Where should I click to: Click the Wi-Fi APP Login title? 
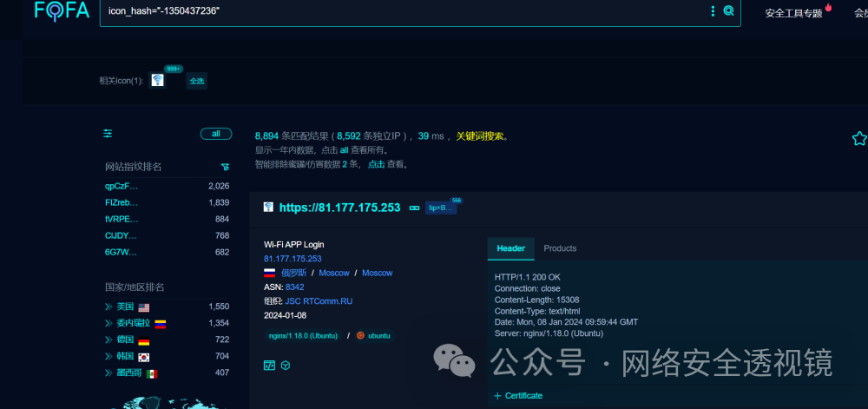pyautogui.click(x=294, y=245)
